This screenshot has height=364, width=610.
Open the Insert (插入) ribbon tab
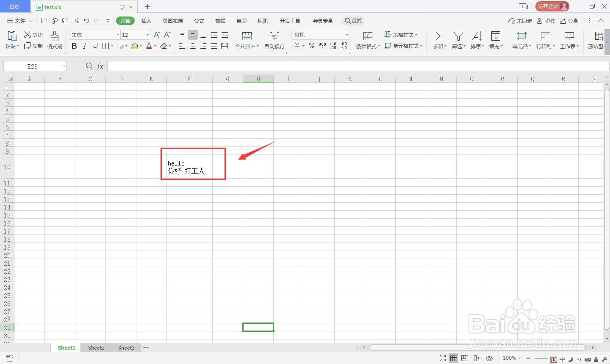[x=146, y=21]
